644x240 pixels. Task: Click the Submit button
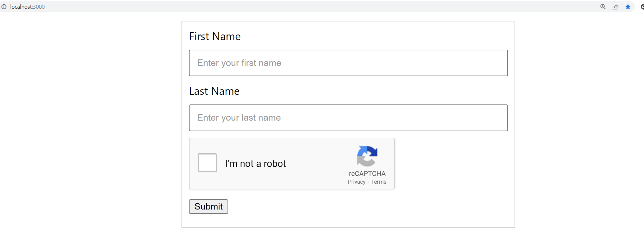pos(209,206)
